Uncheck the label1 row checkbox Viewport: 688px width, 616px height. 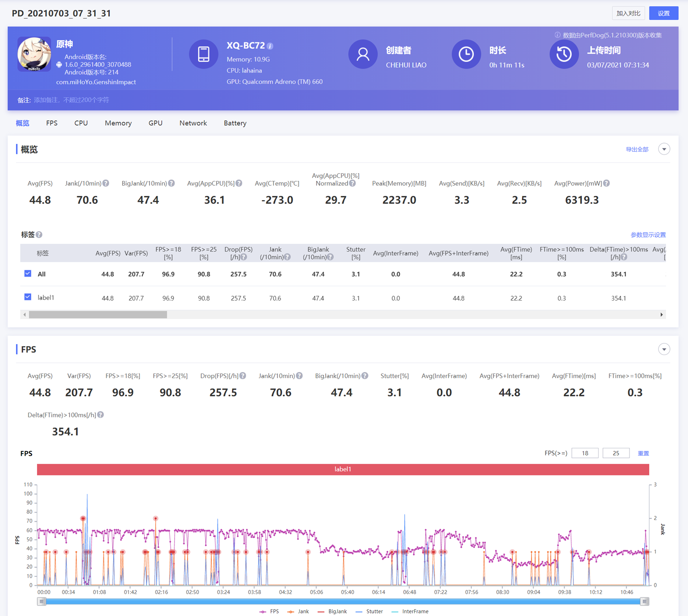pyautogui.click(x=28, y=297)
